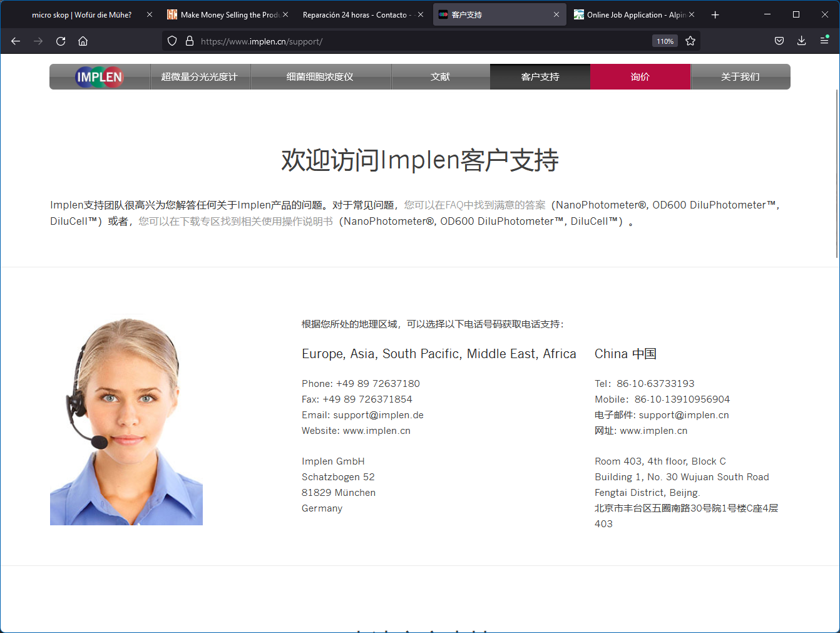Click Tel: 86-10-63733193
The height and width of the screenshot is (633, 840).
click(645, 384)
